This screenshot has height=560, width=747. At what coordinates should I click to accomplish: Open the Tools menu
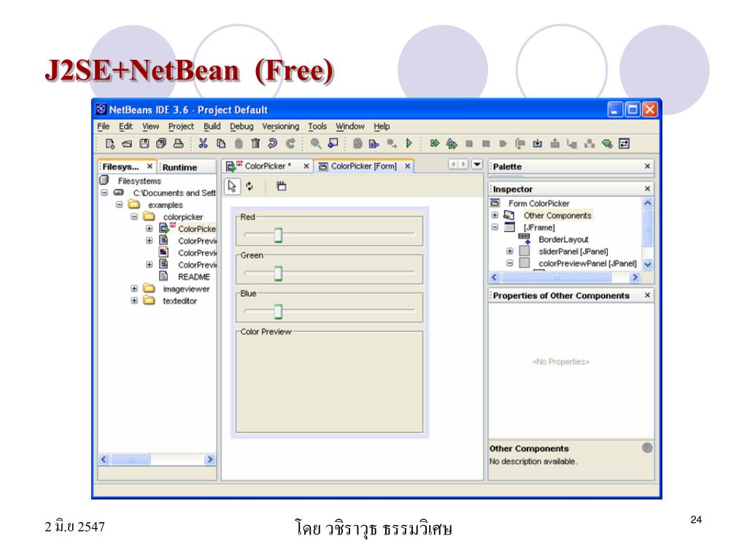pyautogui.click(x=317, y=126)
